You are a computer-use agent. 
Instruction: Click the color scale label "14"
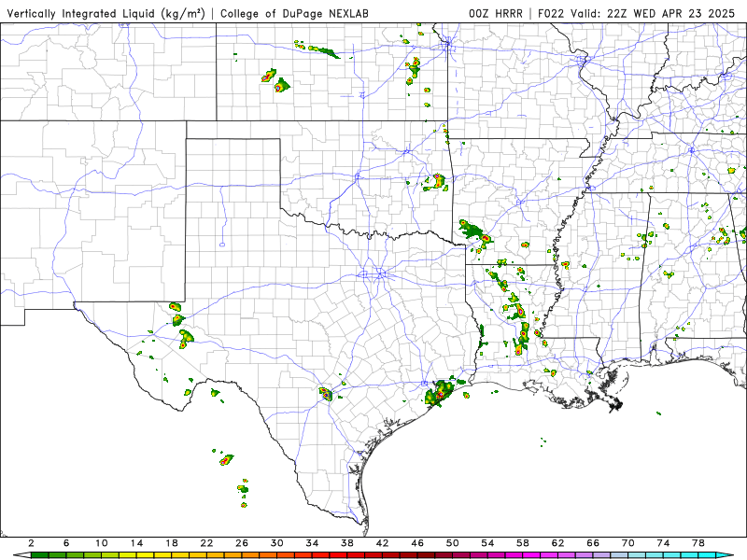pyautogui.click(x=136, y=543)
